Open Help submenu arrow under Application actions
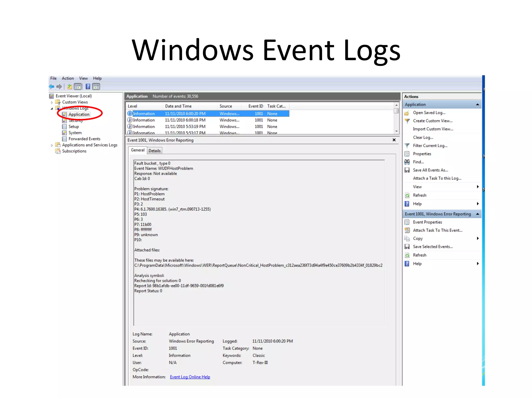 click(478, 204)
